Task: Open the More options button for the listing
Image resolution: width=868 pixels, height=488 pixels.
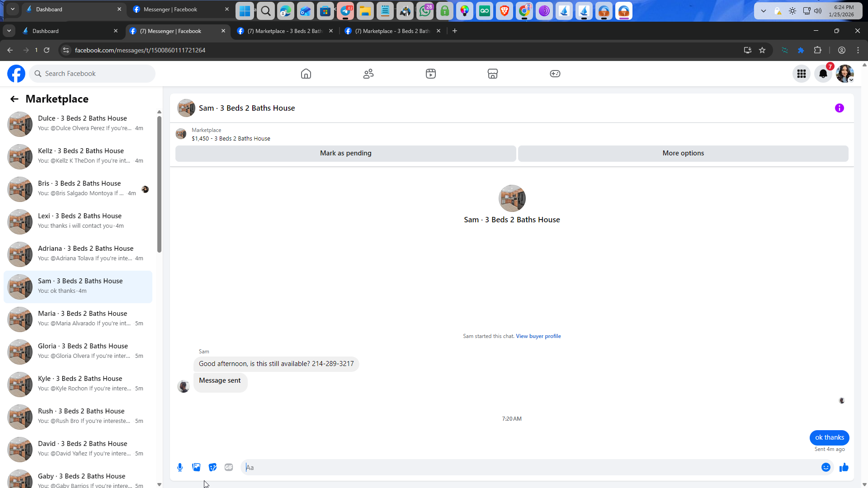Action: pyautogui.click(x=683, y=153)
